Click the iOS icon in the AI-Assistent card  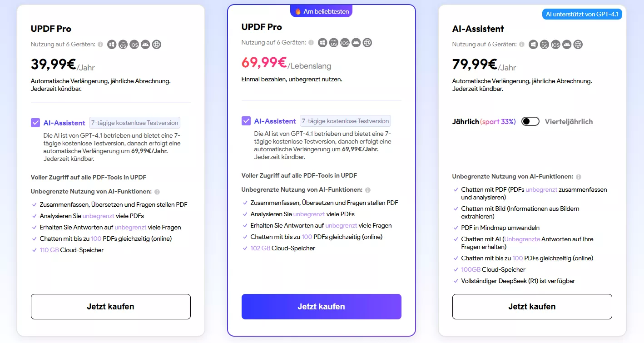pos(555,44)
